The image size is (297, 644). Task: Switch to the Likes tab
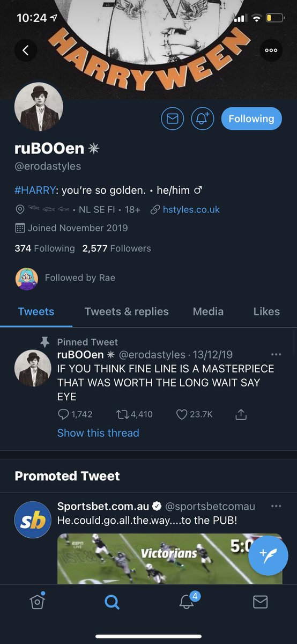266,311
